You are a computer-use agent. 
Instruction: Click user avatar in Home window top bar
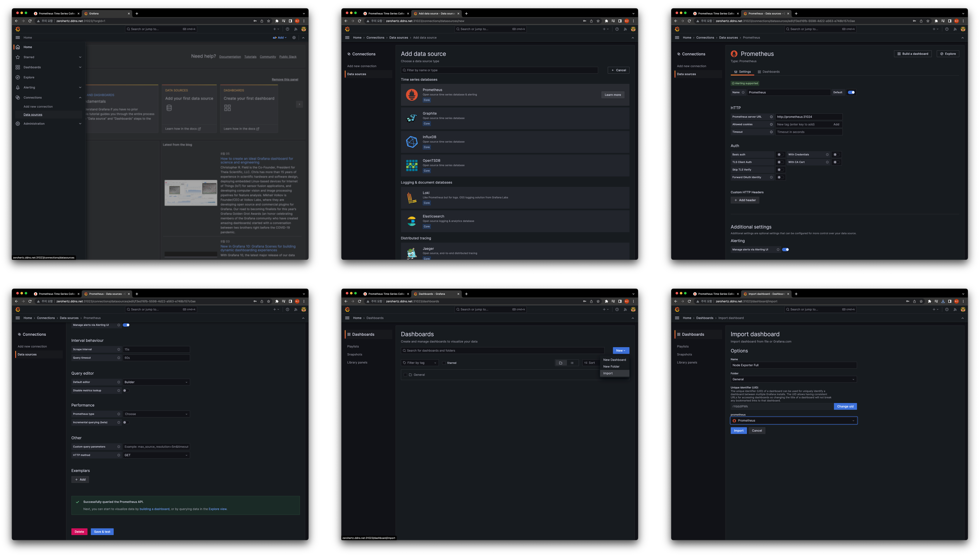point(304,29)
